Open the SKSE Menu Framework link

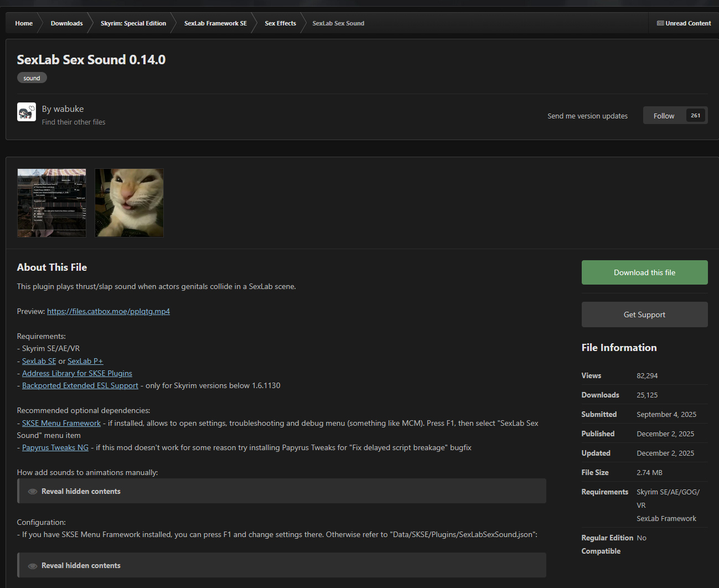pyautogui.click(x=61, y=423)
